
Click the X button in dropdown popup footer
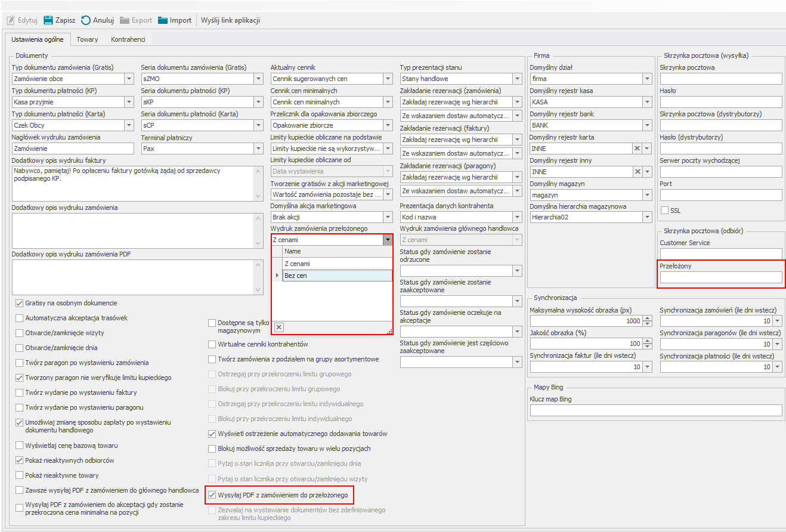click(x=279, y=327)
